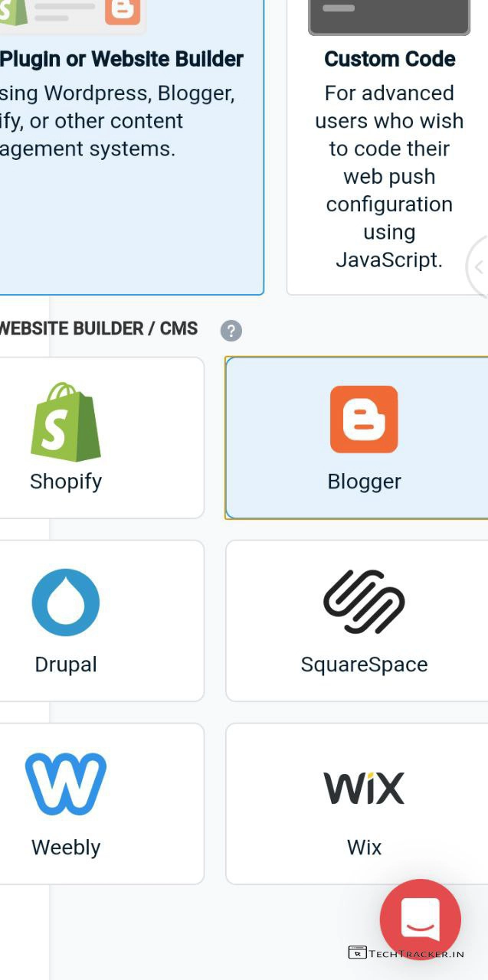
Task: Click the SquareSpace logo icon
Action: (x=364, y=603)
